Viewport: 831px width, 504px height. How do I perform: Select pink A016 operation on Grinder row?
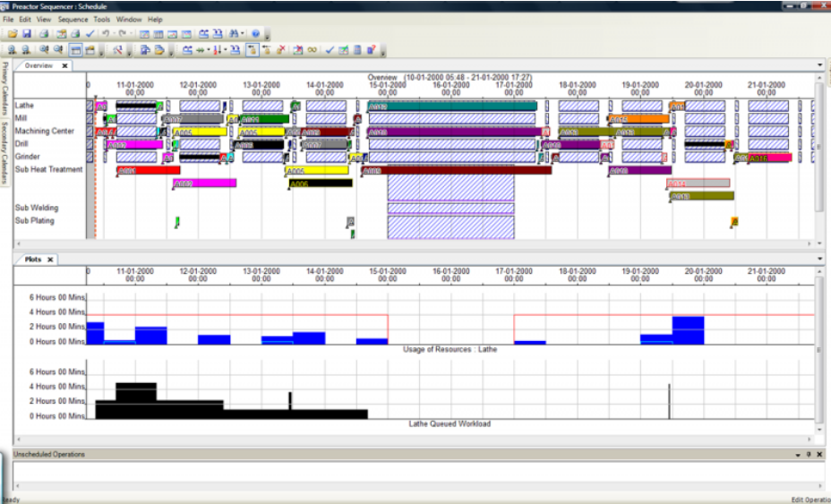pyautogui.click(x=770, y=158)
